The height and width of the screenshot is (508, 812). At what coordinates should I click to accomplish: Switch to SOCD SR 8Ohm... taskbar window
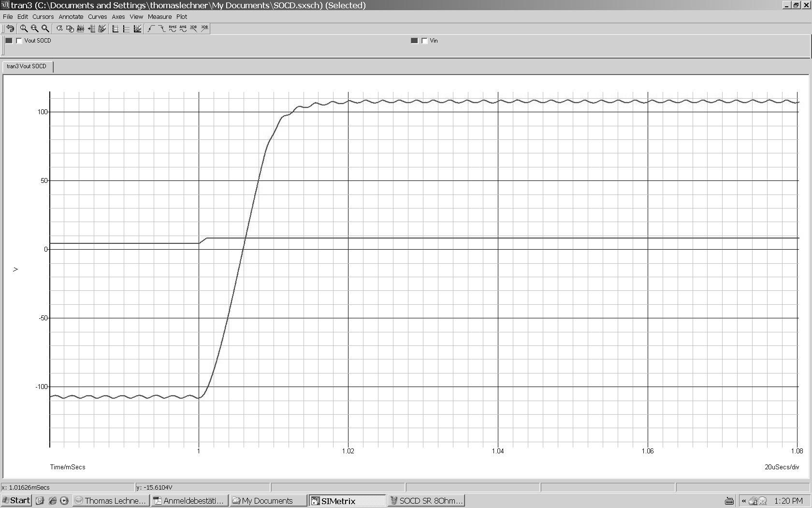427,501
